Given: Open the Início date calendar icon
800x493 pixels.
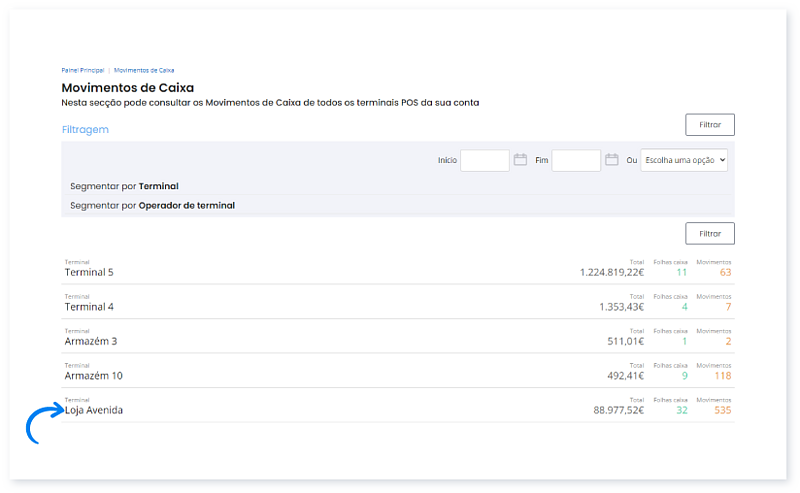Looking at the screenshot, I should click(520, 160).
